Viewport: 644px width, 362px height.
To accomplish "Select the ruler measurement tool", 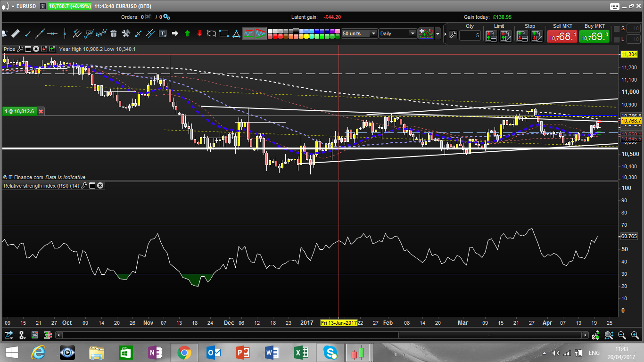I will [16, 33].
